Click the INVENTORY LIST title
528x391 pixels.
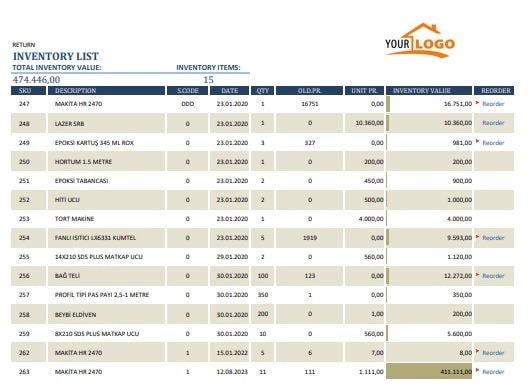coord(56,56)
